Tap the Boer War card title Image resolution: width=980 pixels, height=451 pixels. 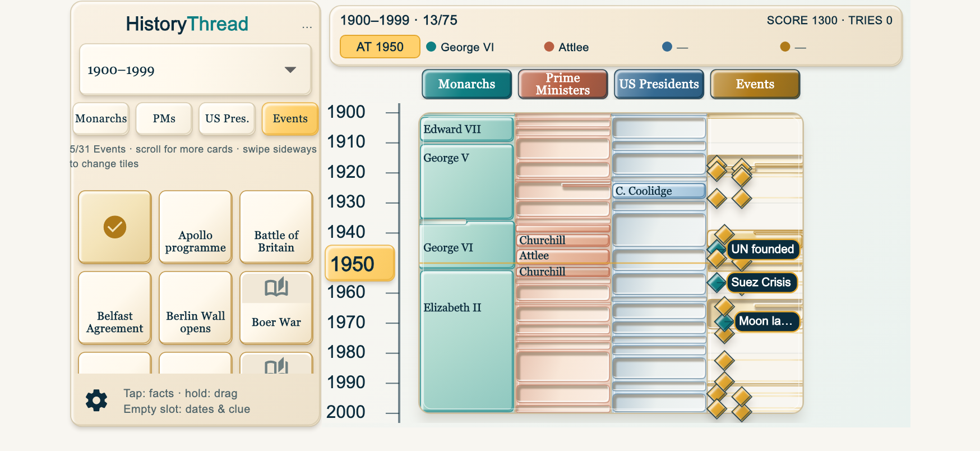pyautogui.click(x=276, y=323)
